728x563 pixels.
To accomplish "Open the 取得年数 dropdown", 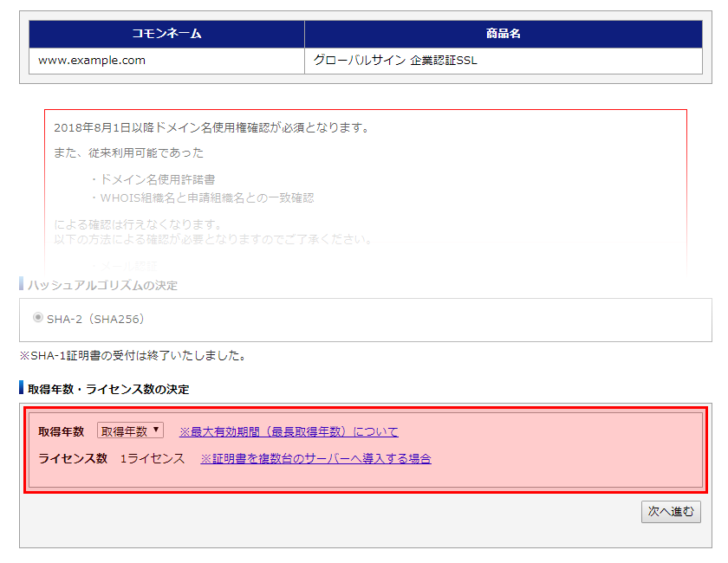I will 130,430.
